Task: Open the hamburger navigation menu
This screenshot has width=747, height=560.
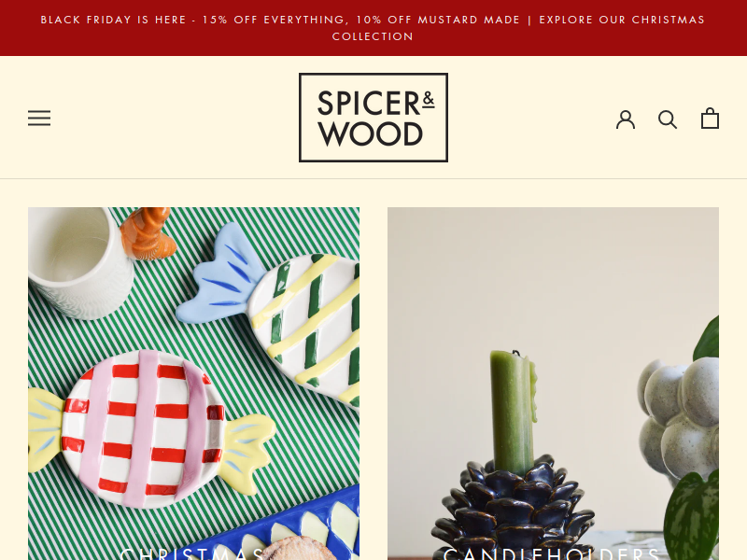Action: click(x=39, y=119)
